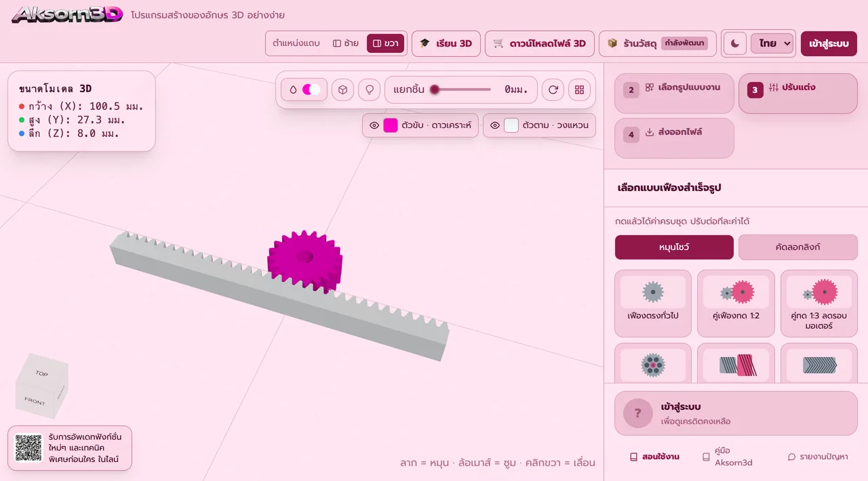The image size is (868, 481).
Task: Select the planetary gear preset thumbnail
Action: coord(653,365)
